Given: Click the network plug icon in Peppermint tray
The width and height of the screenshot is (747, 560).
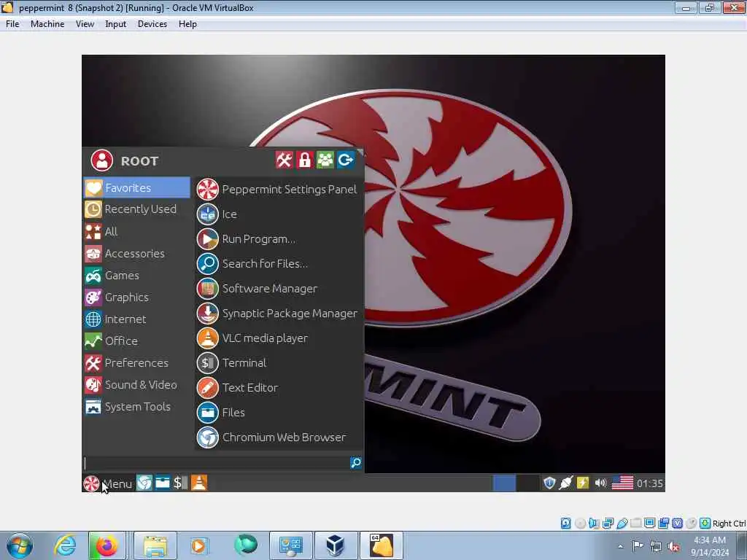Looking at the screenshot, I should coord(566,483).
